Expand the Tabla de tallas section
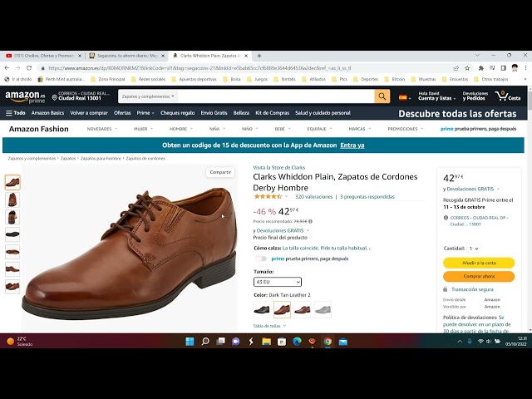532x399 pixels. pos(269,326)
